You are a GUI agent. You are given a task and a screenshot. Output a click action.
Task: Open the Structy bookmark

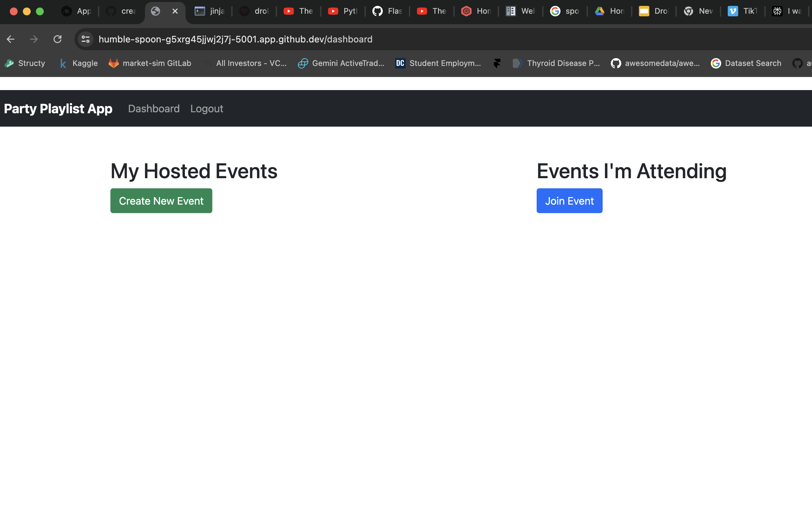[25, 63]
